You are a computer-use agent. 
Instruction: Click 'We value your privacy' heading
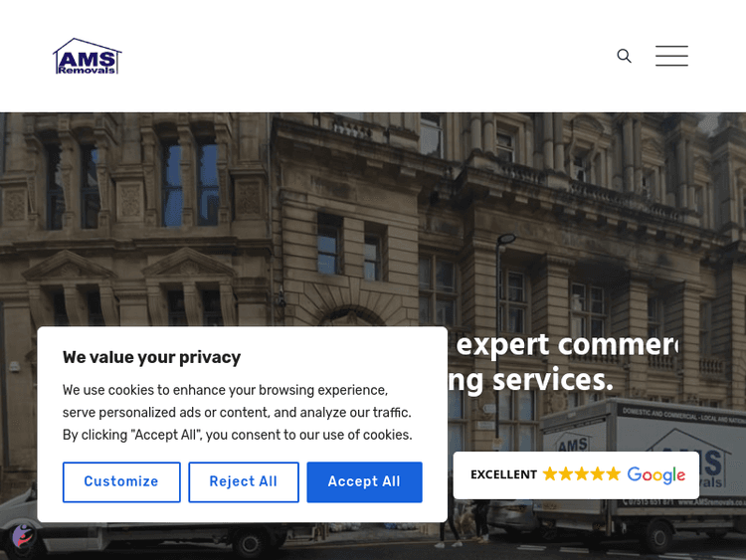click(x=151, y=357)
